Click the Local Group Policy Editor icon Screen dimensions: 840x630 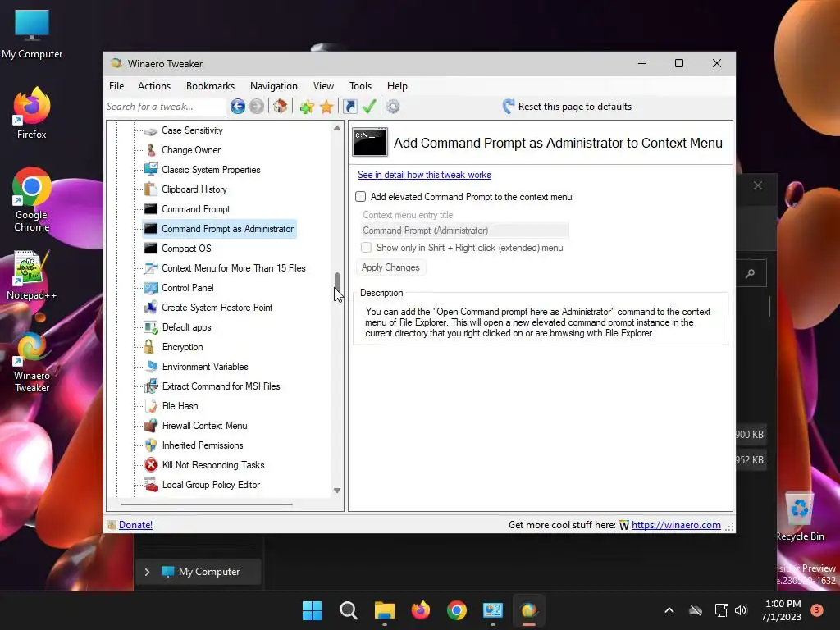point(151,485)
